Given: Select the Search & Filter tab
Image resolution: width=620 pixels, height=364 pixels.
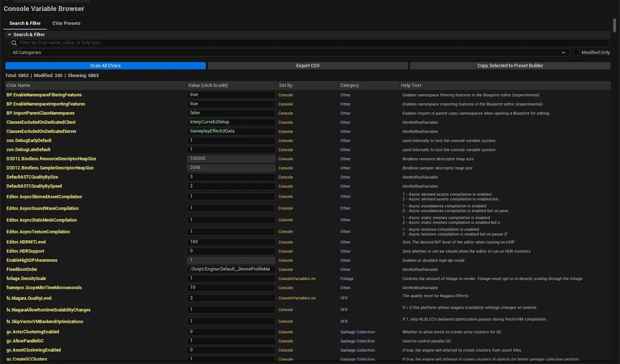Looking at the screenshot, I should (x=25, y=23).
